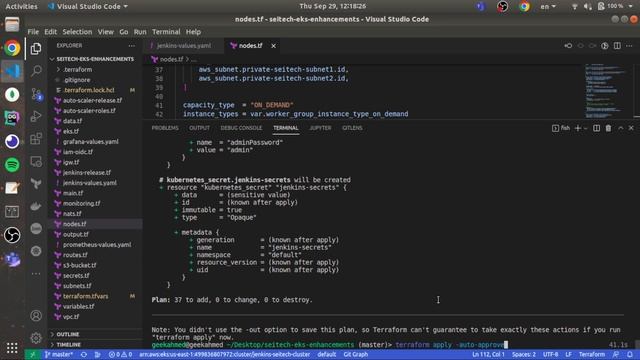Open the system menu arrow in top bar

tap(631, 6)
